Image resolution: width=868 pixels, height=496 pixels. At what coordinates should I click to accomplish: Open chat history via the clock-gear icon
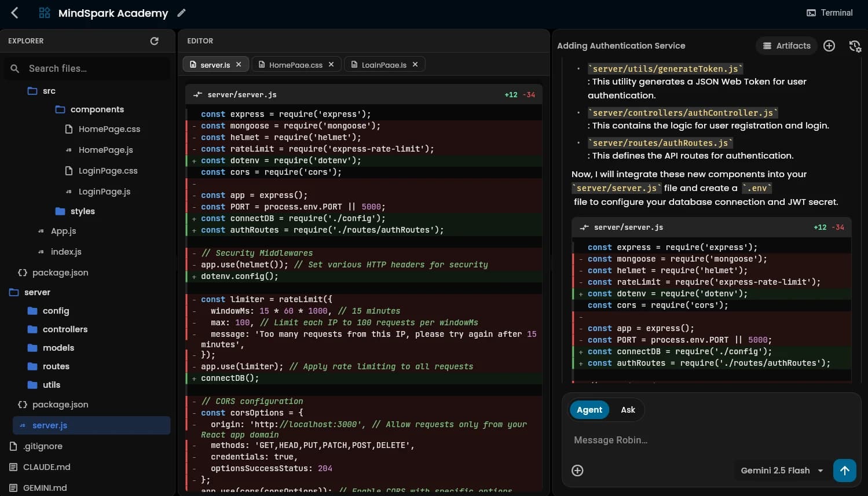coord(855,46)
